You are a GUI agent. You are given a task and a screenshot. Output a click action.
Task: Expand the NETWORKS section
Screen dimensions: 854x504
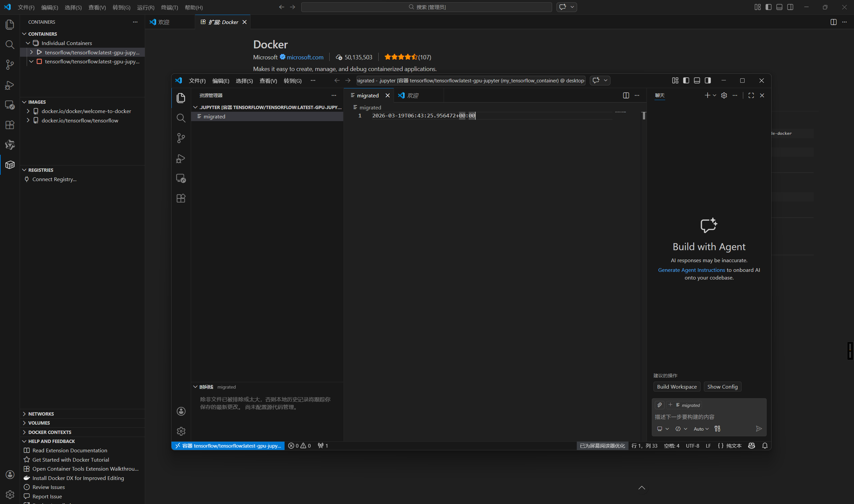point(41,414)
